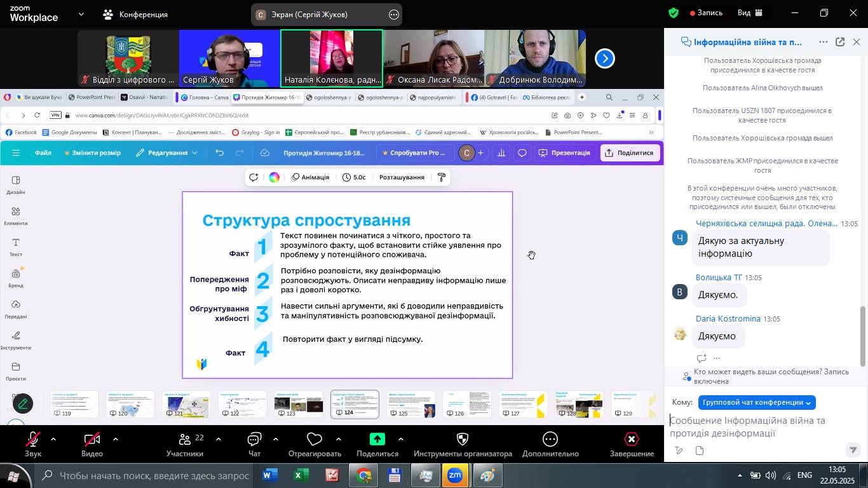Open the Групповой чат конференции recipient dropdown
Viewport: 868px width, 488px height.
[x=756, y=403]
